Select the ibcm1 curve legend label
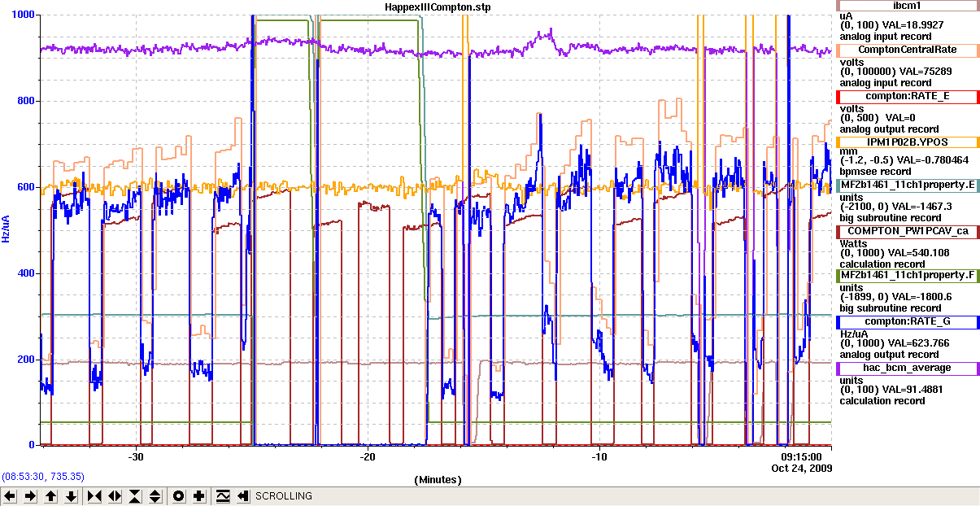Viewport: 980px width, 506px height. click(x=906, y=6)
